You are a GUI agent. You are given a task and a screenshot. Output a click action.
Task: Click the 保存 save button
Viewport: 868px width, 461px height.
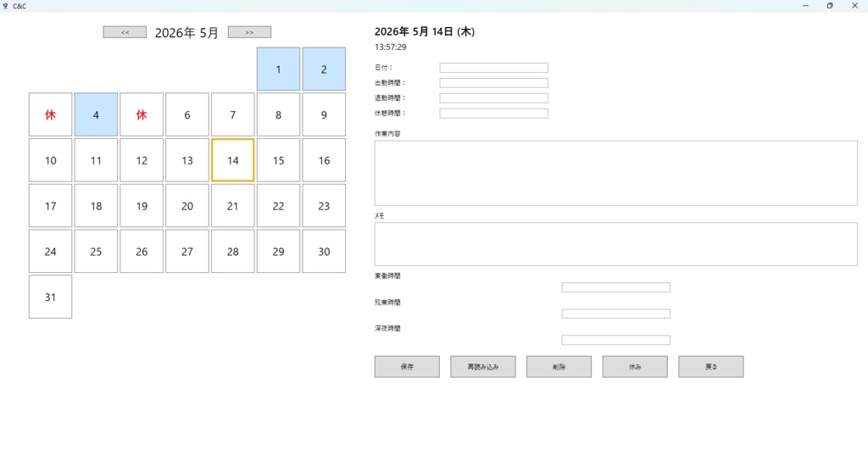(407, 366)
